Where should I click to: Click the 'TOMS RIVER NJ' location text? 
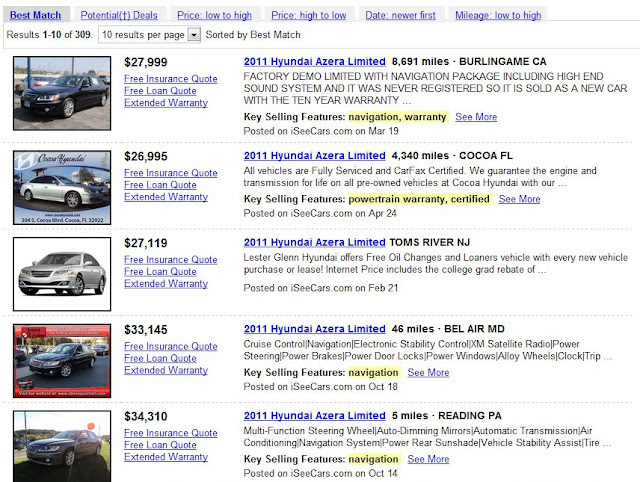(x=430, y=242)
